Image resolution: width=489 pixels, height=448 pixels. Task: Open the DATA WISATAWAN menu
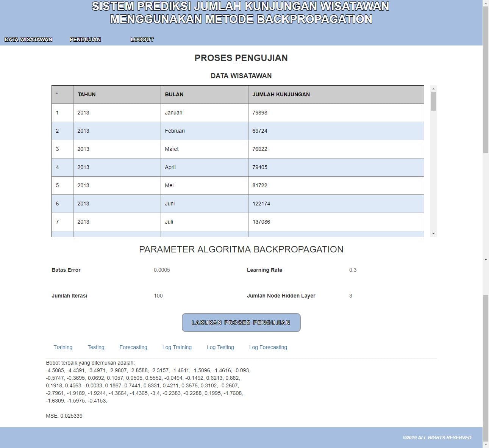click(28, 39)
